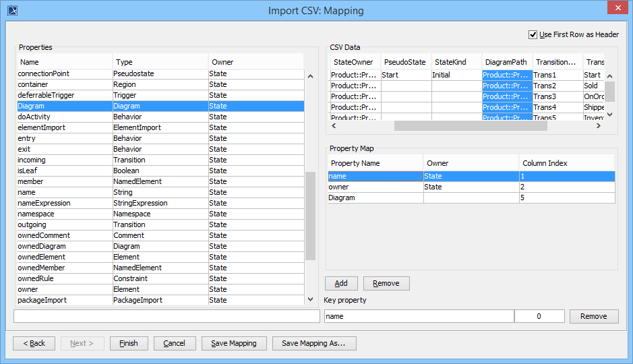Viewport: 633px width, 364px height.
Task: Remove the selected property map entry
Action: point(386,283)
